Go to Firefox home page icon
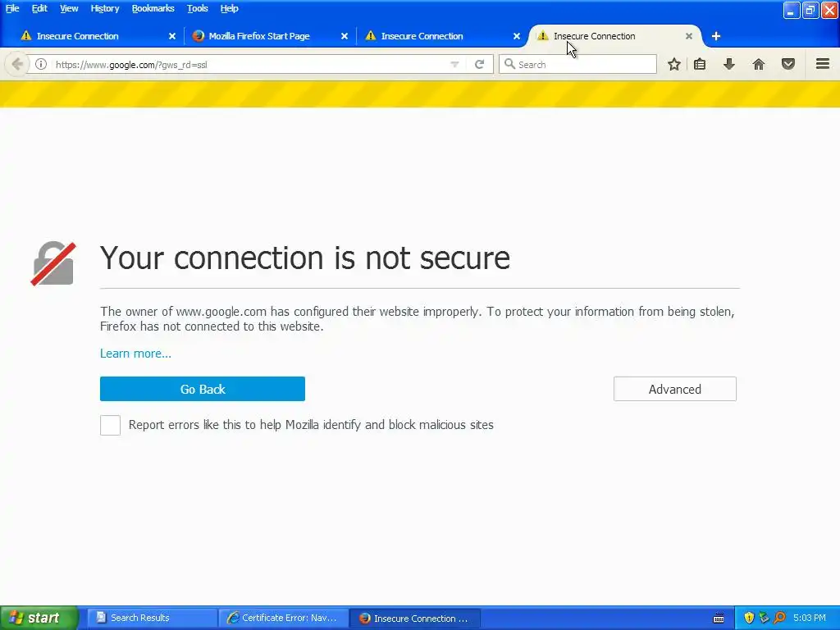 (x=759, y=64)
